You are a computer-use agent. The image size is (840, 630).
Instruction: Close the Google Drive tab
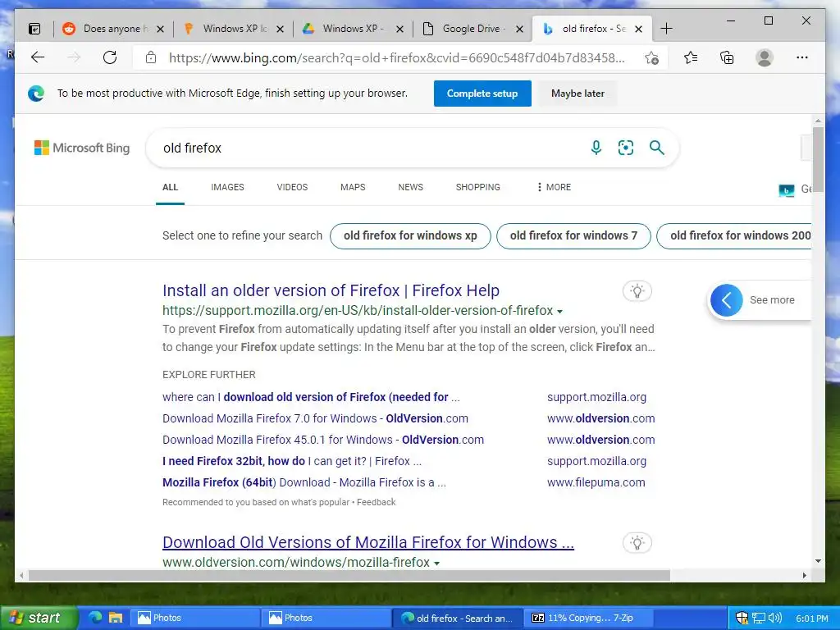[519, 29]
